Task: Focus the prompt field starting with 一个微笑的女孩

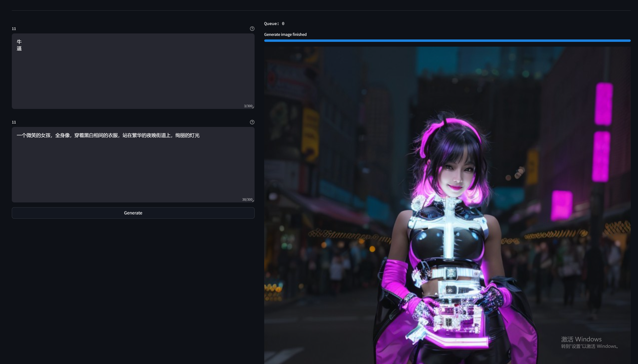Action: (133, 165)
